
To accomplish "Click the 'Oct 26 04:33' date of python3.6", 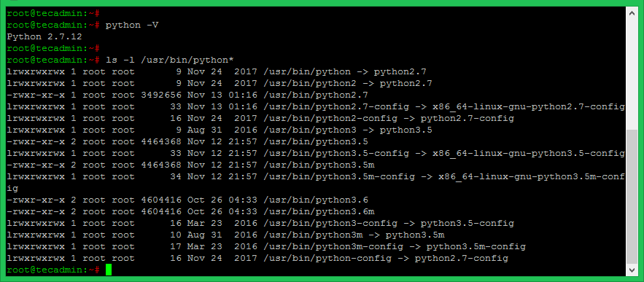I will [x=222, y=200].
